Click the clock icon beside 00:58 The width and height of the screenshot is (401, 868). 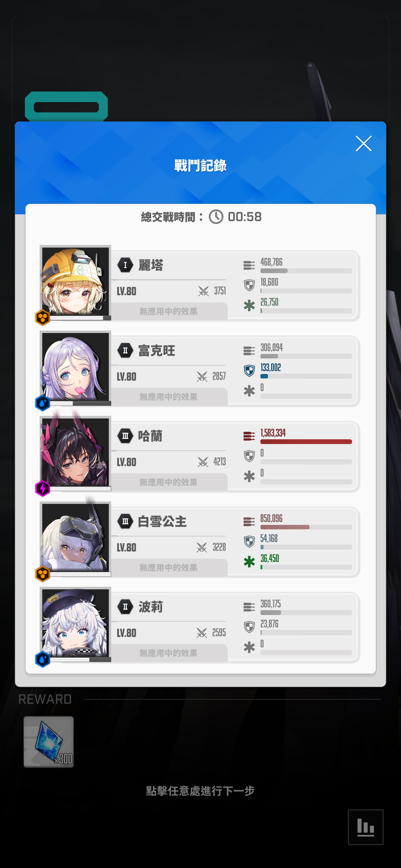click(216, 217)
